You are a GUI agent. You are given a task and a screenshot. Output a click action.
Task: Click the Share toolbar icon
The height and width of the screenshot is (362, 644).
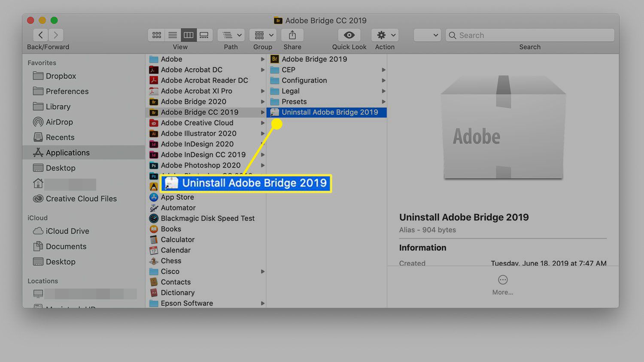[x=292, y=35]
